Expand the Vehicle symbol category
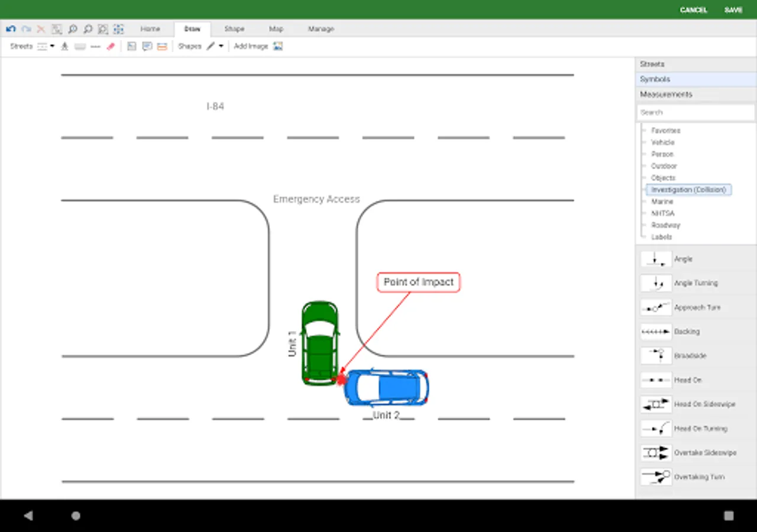 point(662,142)
